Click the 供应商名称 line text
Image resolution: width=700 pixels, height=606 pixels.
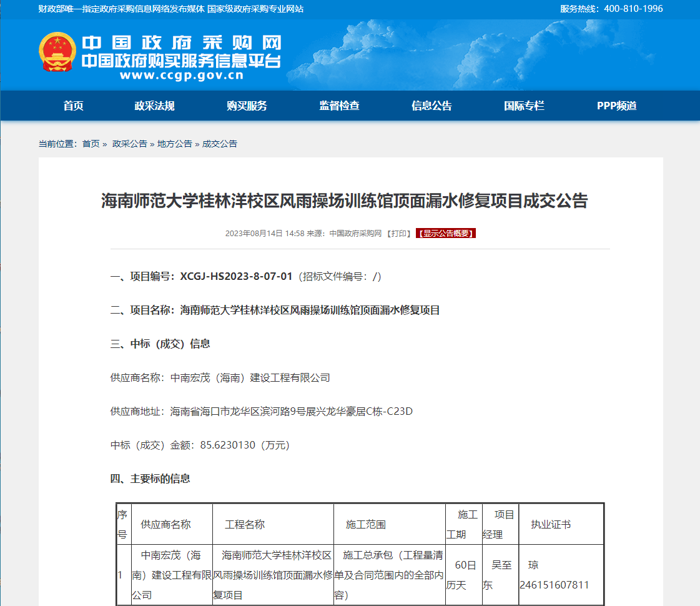tap(220, 378)
